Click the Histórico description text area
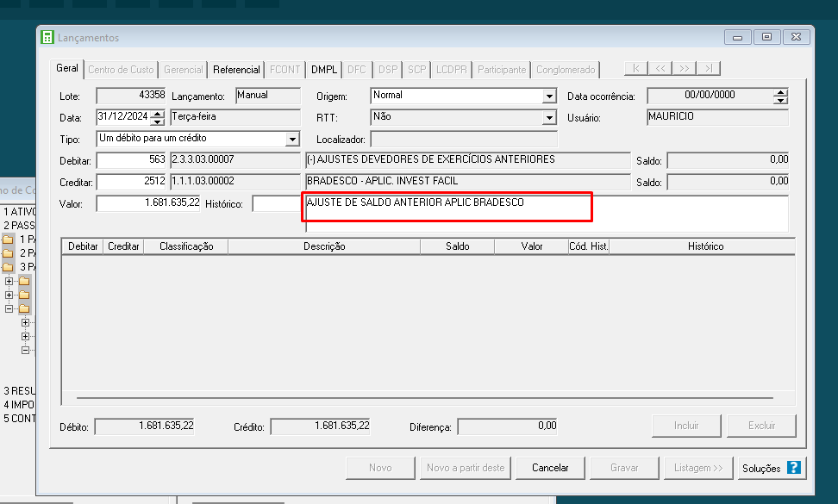 coord(546,213)
